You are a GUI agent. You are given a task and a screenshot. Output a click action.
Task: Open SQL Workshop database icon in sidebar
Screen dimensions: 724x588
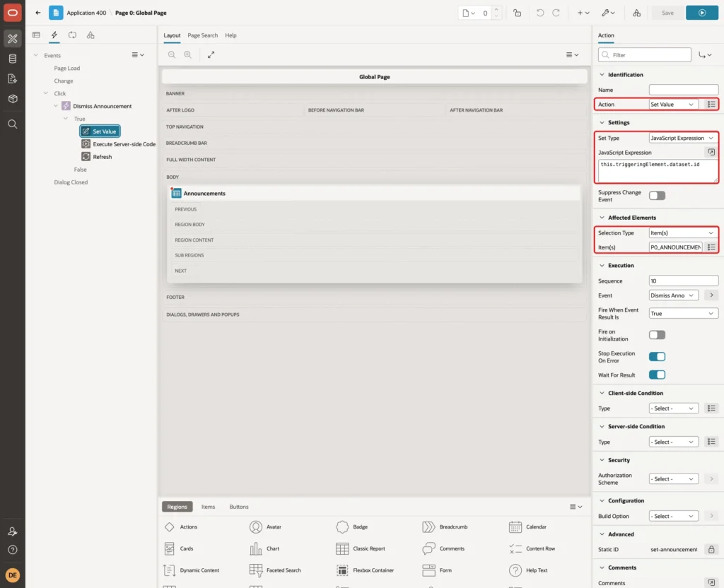point(13,59)
